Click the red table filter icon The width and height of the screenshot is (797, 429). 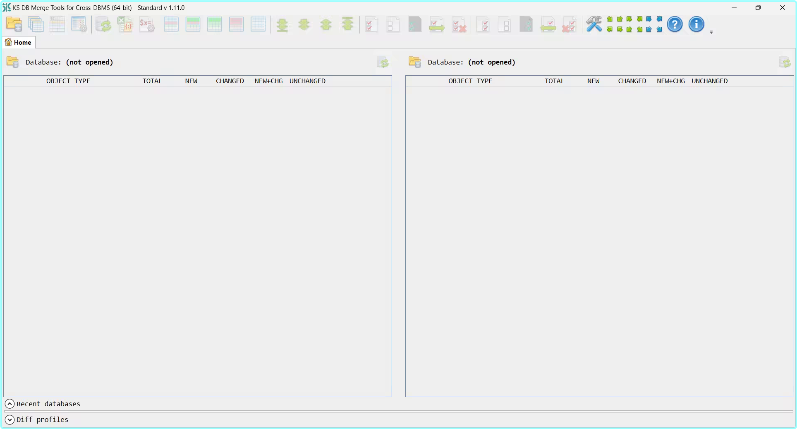click(x=236, y=24)
